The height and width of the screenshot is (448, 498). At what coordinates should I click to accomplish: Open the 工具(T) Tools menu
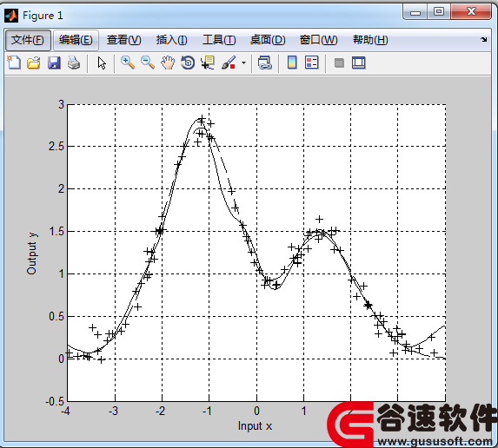(x=219, y=40)
